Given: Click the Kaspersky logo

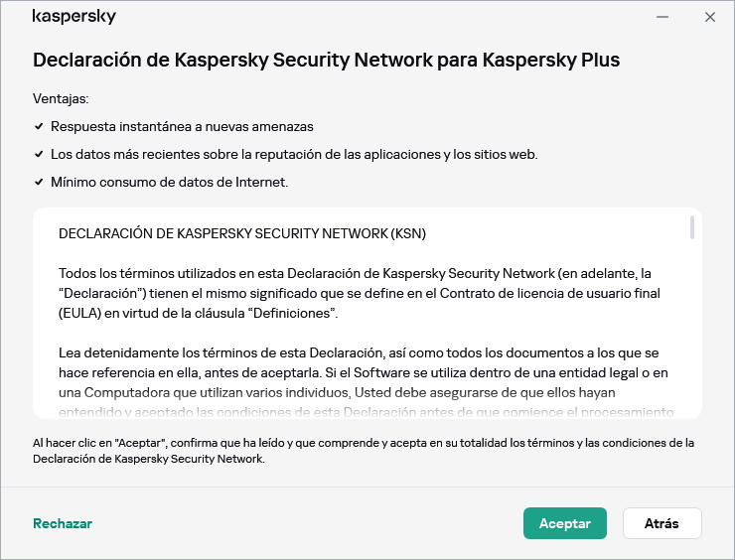Looking at the screenshot, I should click(x=74, y=17).
